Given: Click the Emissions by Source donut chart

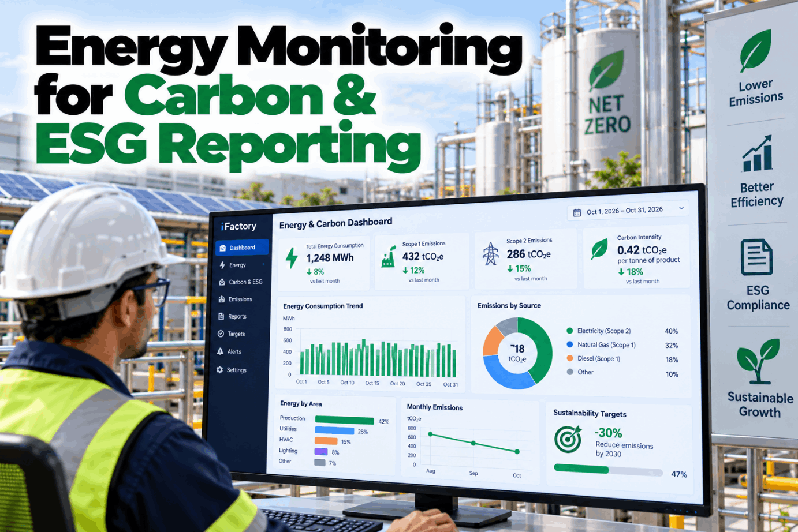Looking at the screenshot, I should [517, 353].
